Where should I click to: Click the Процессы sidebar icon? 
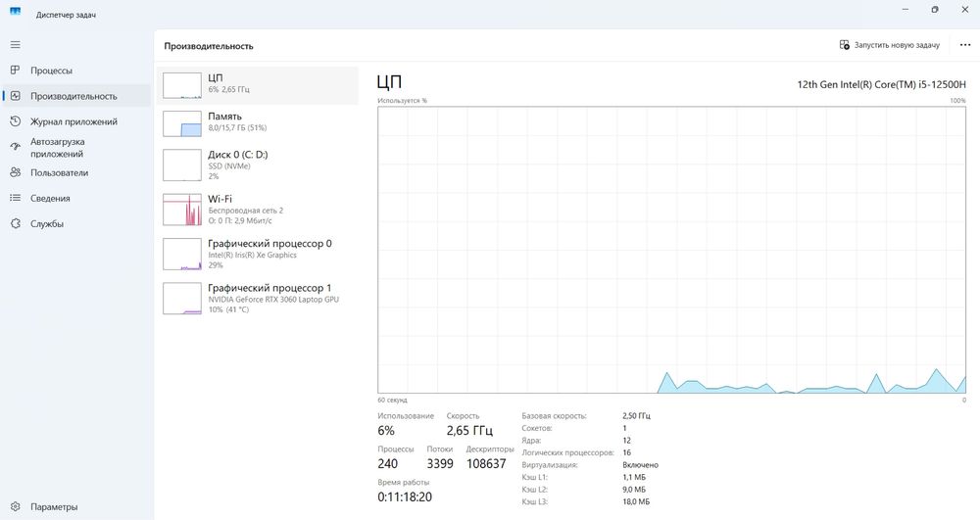pos(15,71)
